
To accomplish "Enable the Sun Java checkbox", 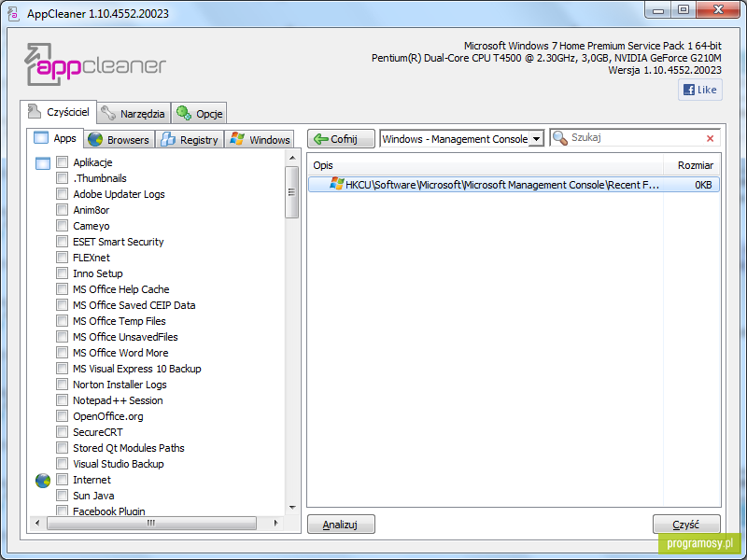I will pyautogui.click(x=62, y=496).
